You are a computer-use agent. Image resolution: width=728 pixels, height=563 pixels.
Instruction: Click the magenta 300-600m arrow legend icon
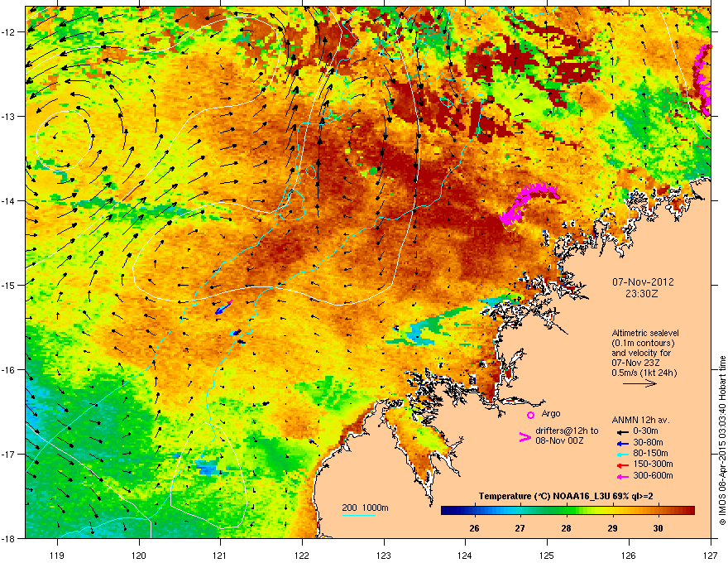point(622,476)
